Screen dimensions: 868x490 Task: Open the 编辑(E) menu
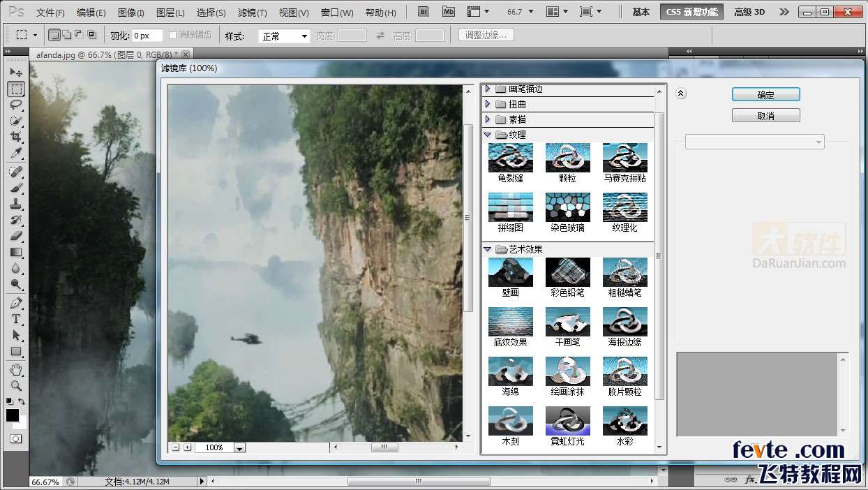[91, 13]
